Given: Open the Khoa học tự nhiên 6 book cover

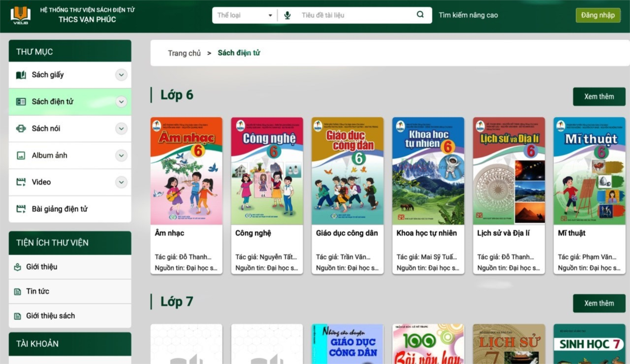Looking at the screenshot, I should tap(428, 171).
